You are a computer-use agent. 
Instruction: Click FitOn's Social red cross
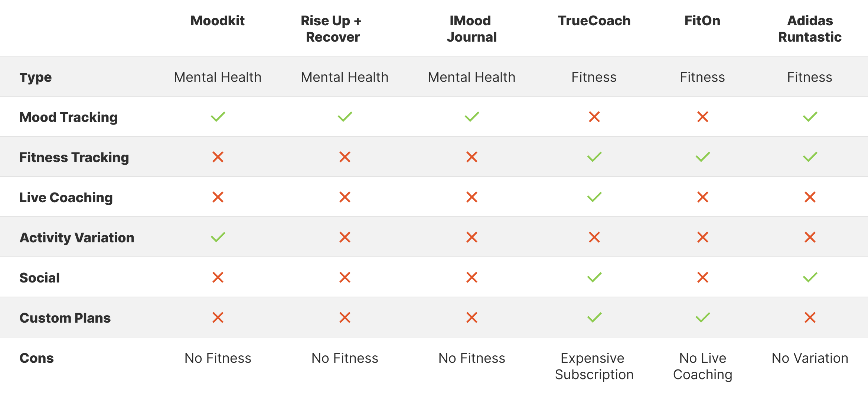(702, 277)
